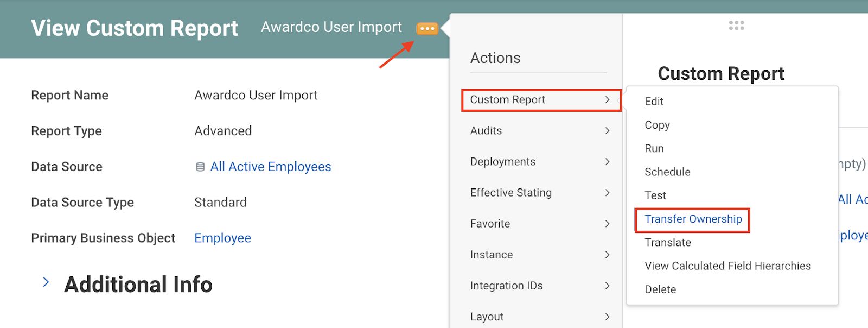Click the drag handle dots icon

coord(736,26)
